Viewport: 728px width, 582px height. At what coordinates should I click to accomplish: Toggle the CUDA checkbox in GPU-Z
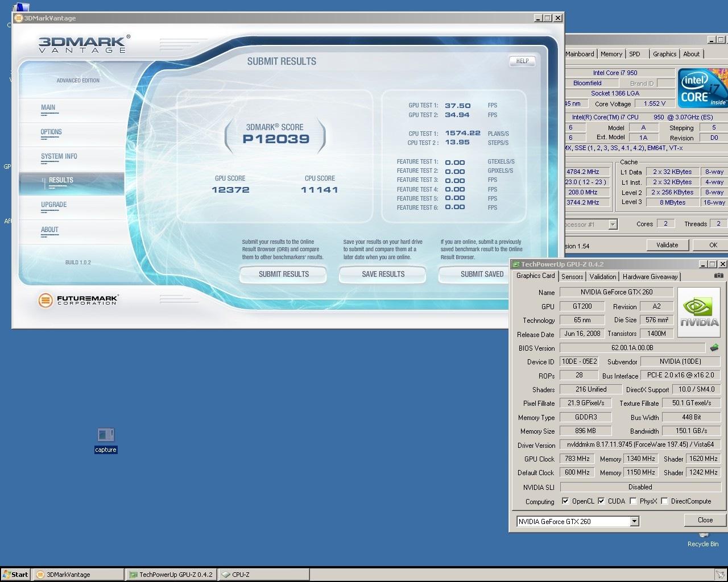(x=601, y=501)
